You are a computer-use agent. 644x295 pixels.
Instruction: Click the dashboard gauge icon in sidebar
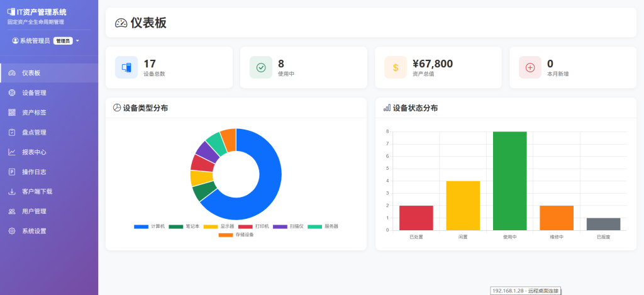pos(12,73)
